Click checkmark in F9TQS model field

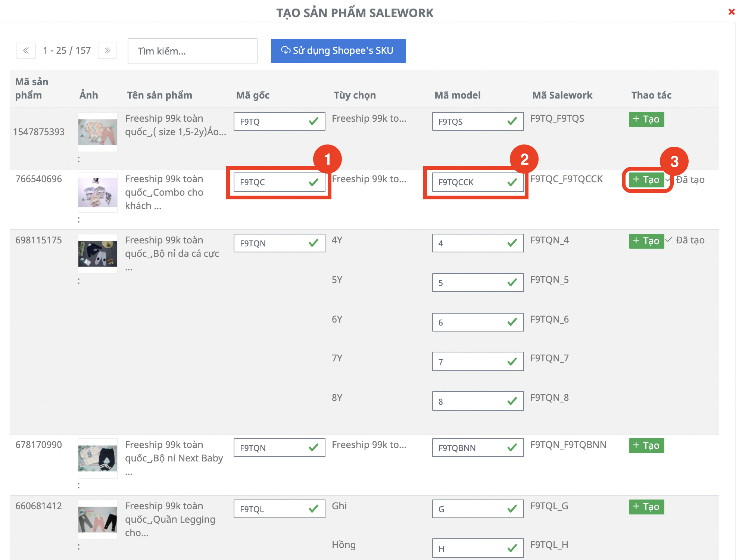(512, 121)
